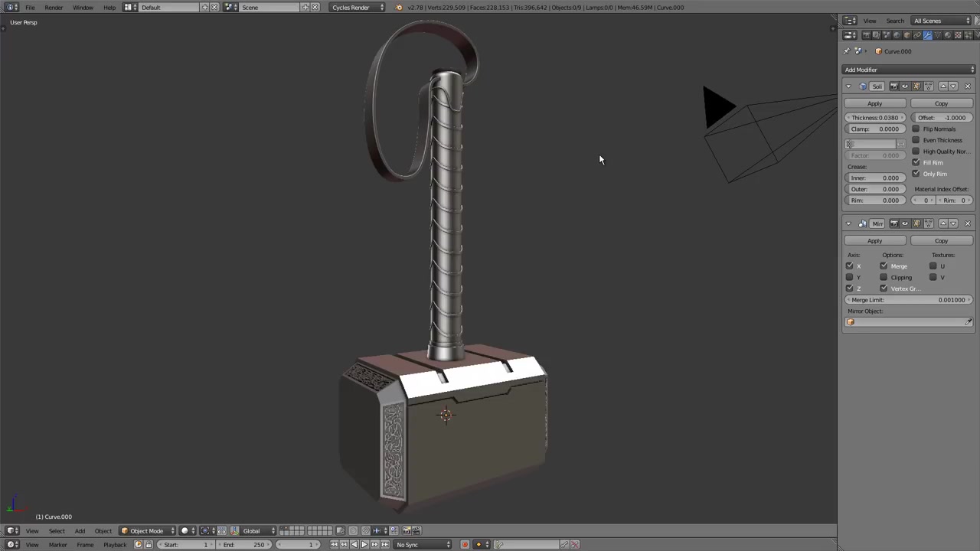Apply the Mirror modifier
980x551 pixels.
tap(874, 240)
